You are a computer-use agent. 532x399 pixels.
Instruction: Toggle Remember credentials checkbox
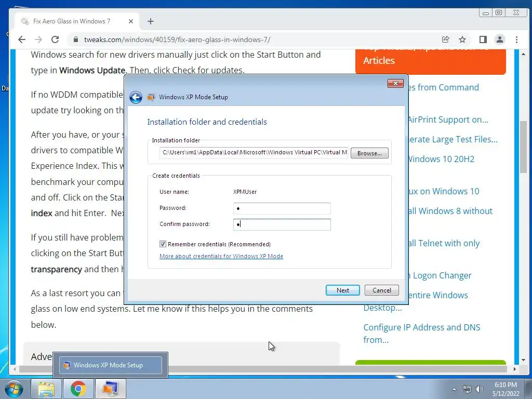(163, 244)
